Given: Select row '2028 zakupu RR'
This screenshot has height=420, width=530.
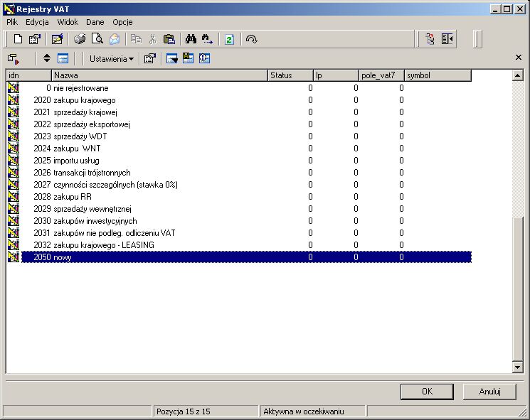Looking at the screenshot, I should [238, 197].
